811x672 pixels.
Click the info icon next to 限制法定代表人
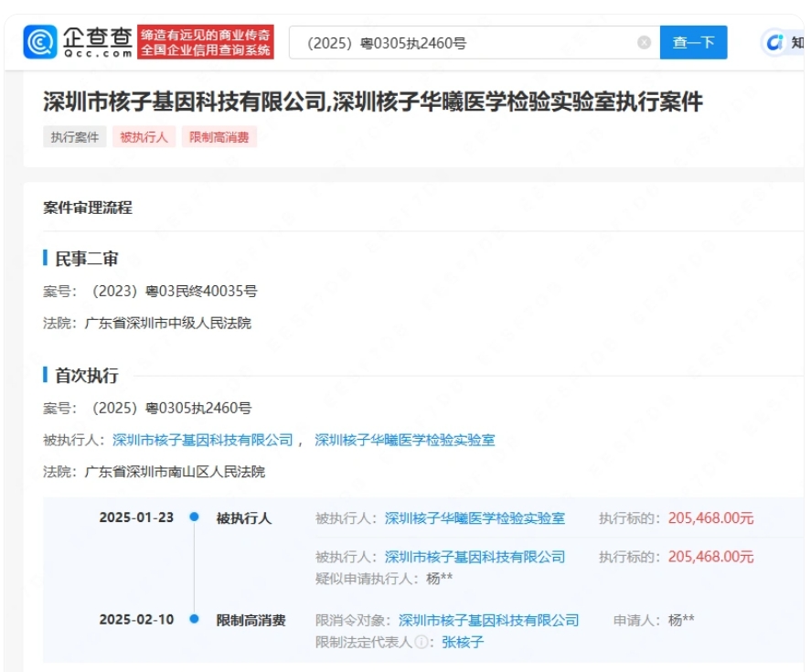pyautogui.click(x=422, y=643)
